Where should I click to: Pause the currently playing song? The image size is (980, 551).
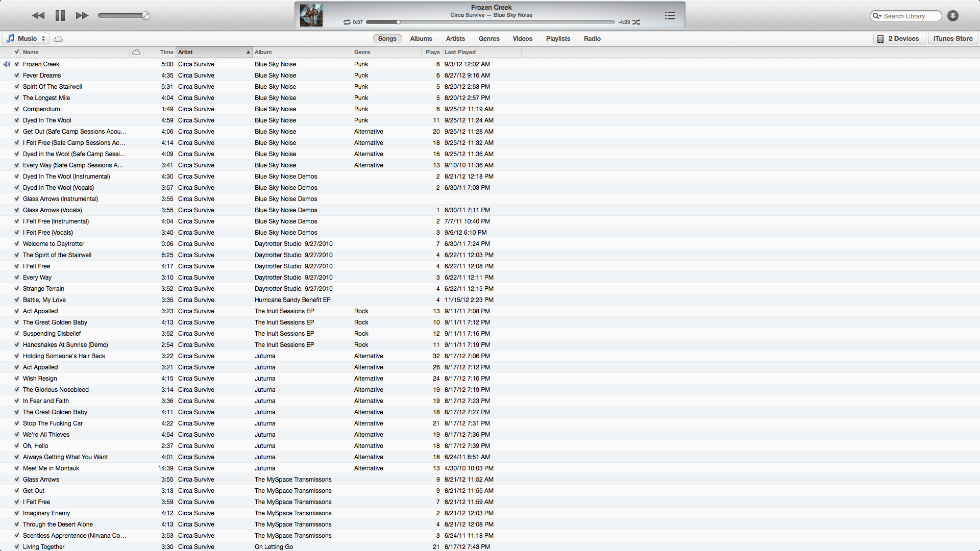point(60,16)
